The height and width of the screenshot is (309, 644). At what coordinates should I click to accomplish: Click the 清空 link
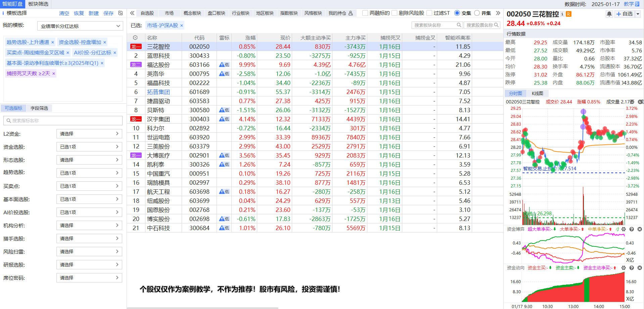click(64, 13)
